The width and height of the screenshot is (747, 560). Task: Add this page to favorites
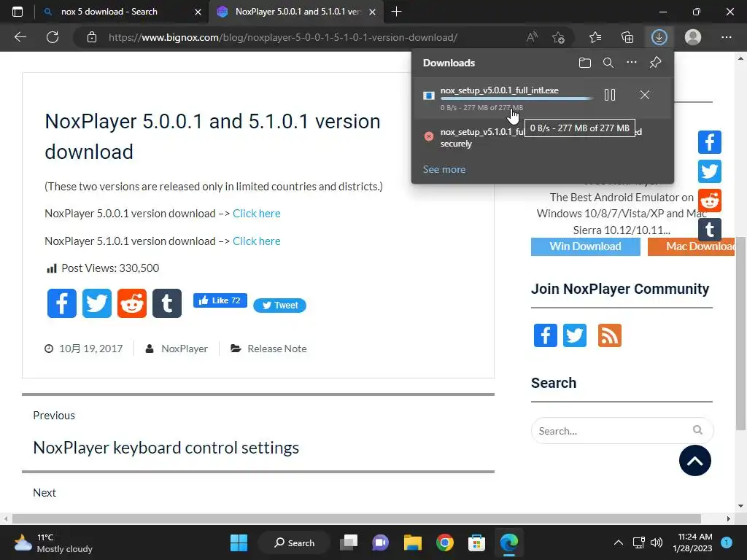pos(558,37)
